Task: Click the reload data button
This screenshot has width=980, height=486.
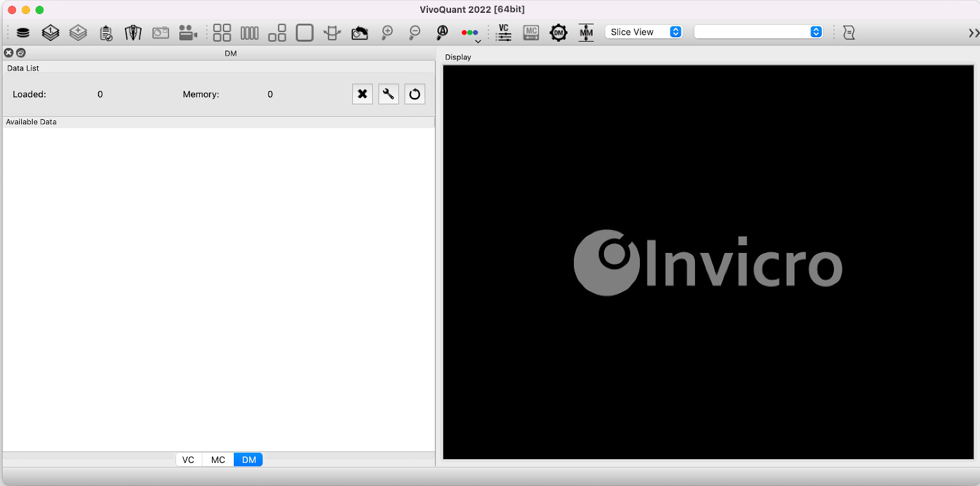Action: 414,93
